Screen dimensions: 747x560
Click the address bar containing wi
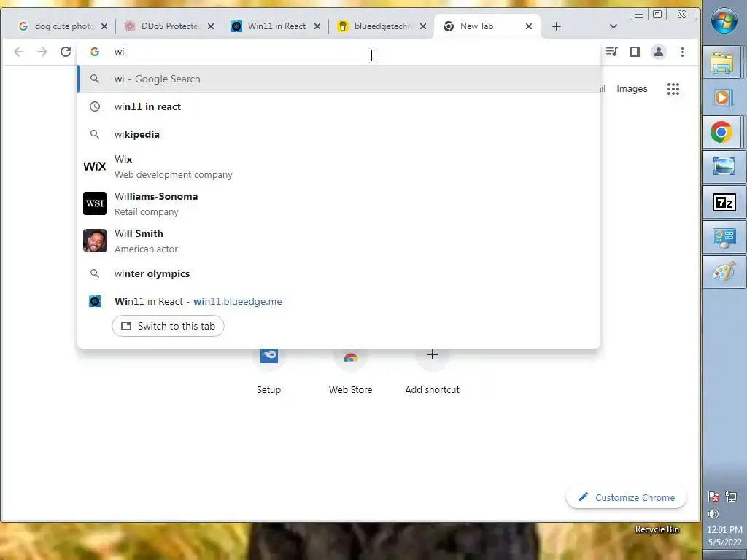coord(338,52)
